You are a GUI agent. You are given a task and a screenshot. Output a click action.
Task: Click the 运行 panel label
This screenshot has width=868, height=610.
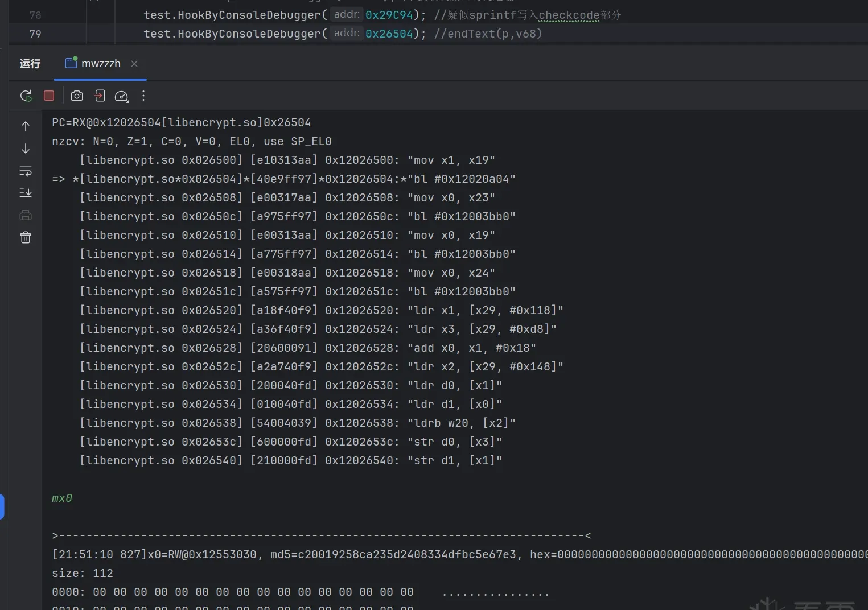coord(30,64)
